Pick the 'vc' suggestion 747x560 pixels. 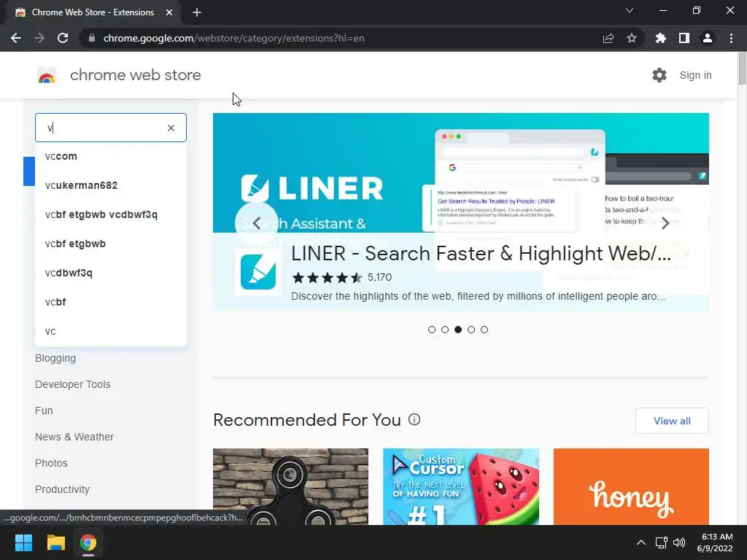pos(111,331)
